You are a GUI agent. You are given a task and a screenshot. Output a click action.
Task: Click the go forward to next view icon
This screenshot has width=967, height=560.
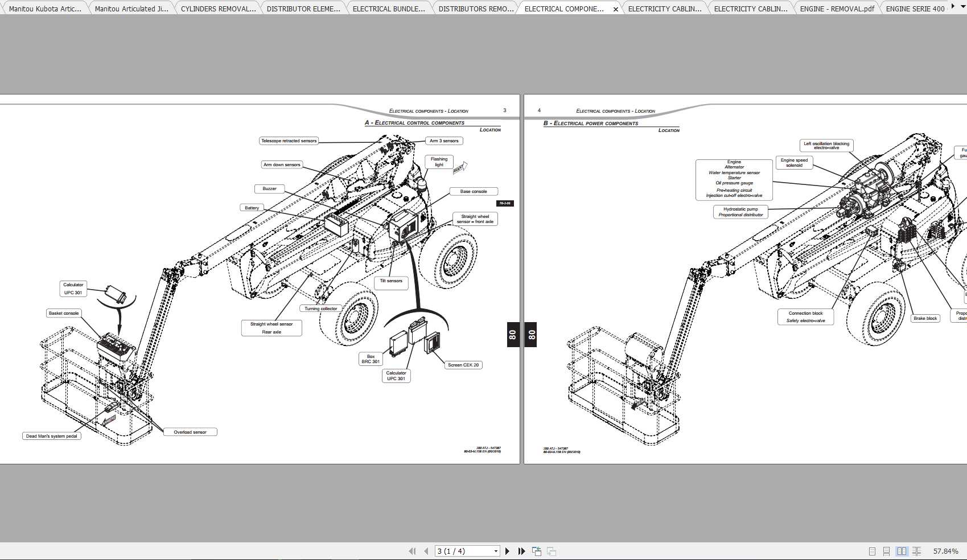click(x=551, y=550)
